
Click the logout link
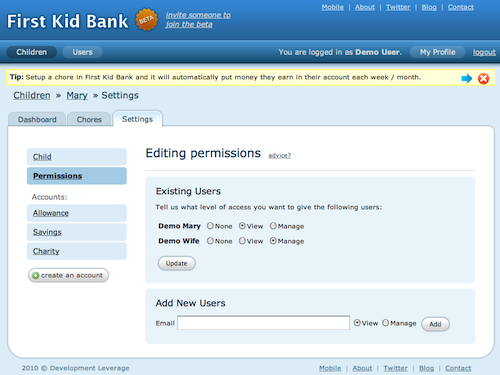[x=484, y=52]
